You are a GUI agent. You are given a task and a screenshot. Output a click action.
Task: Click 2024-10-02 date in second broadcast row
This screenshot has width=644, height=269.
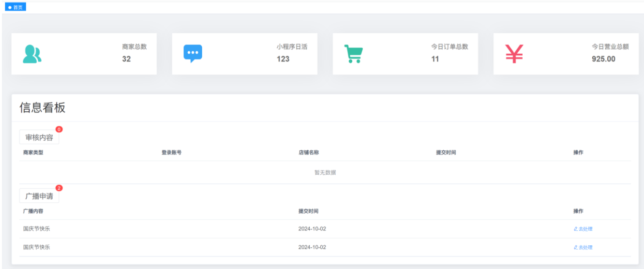(312, 247)
